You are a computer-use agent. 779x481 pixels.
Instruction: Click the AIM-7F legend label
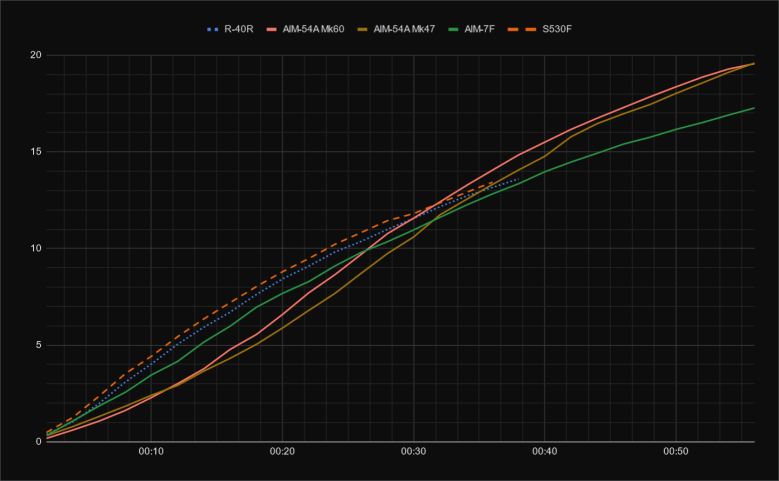(482, 29)
